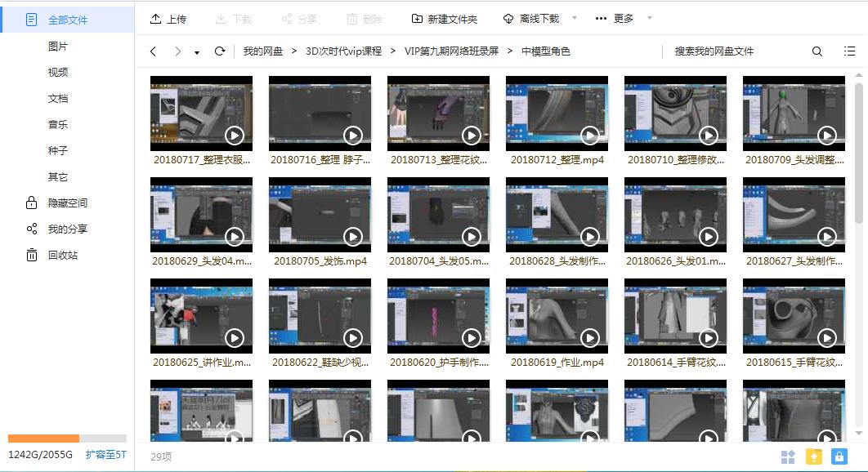Open the More (更多) menu
868x472 pixels.
pos(614,19)
